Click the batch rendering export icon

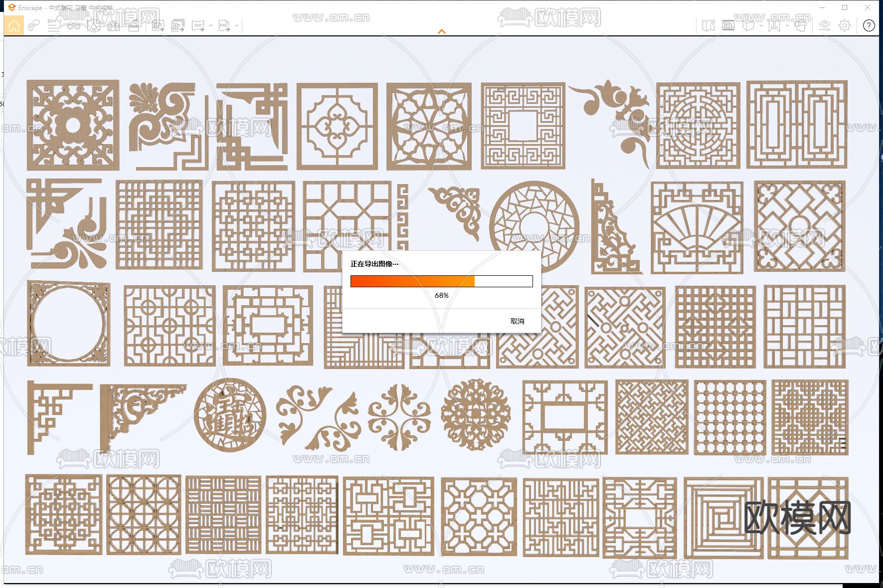pyautogui.click(x=178, y=25)
